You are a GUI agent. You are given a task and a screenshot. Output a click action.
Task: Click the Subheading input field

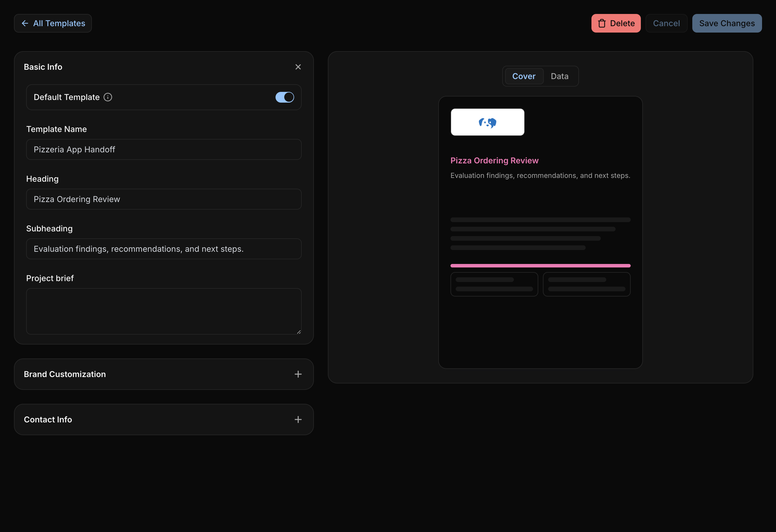164,249
